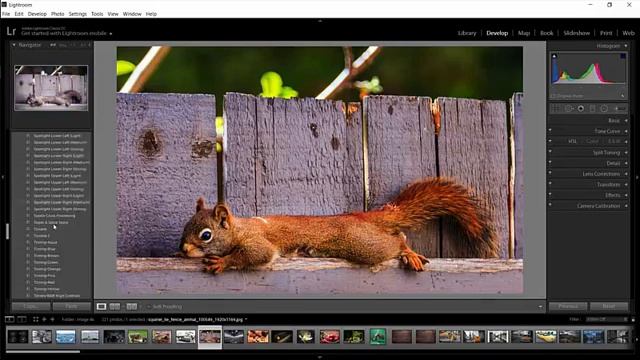Screen dimensions: 640x360
Task: Select the Color tab in HSL panel
Action: 592,141
